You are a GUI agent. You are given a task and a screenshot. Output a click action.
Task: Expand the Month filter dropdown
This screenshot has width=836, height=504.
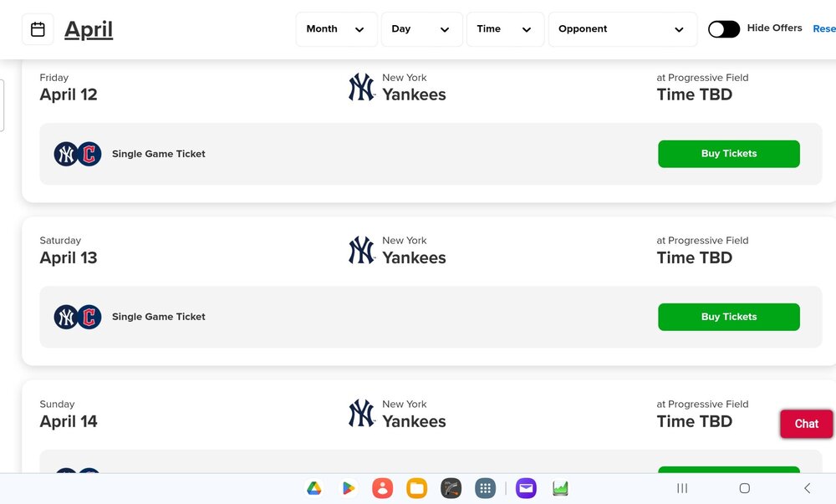(336, 29)
